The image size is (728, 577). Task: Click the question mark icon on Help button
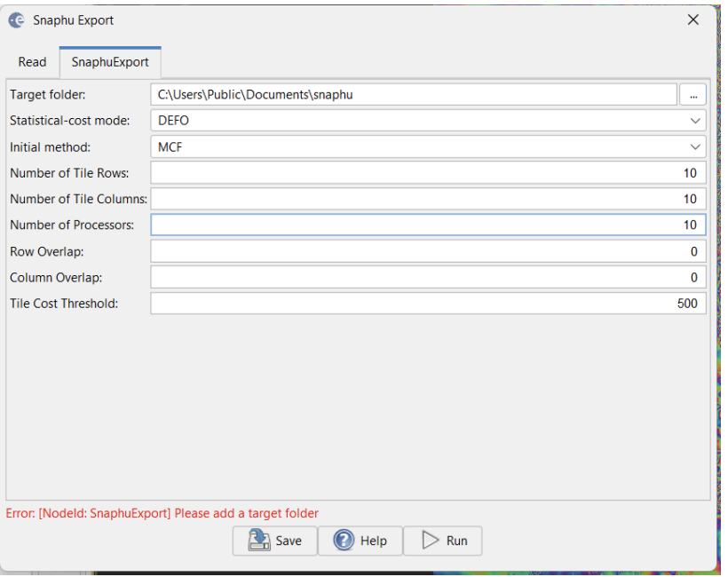(x=345, y=541)
